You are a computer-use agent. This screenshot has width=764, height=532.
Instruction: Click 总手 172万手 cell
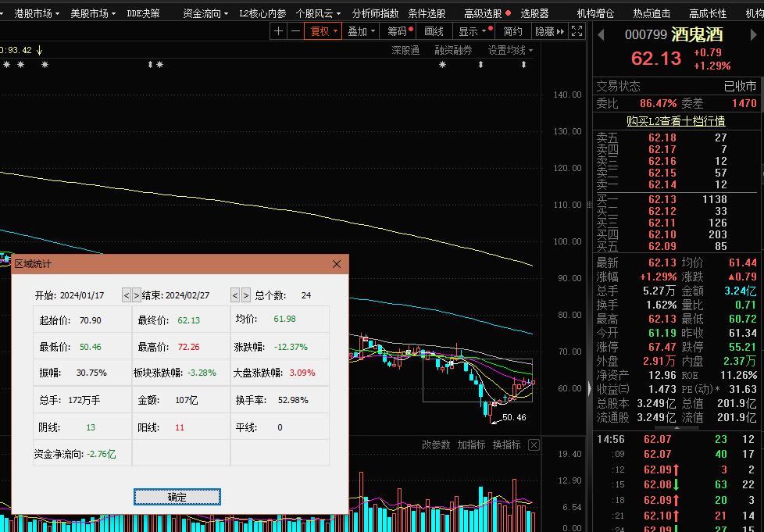(82, 400)
